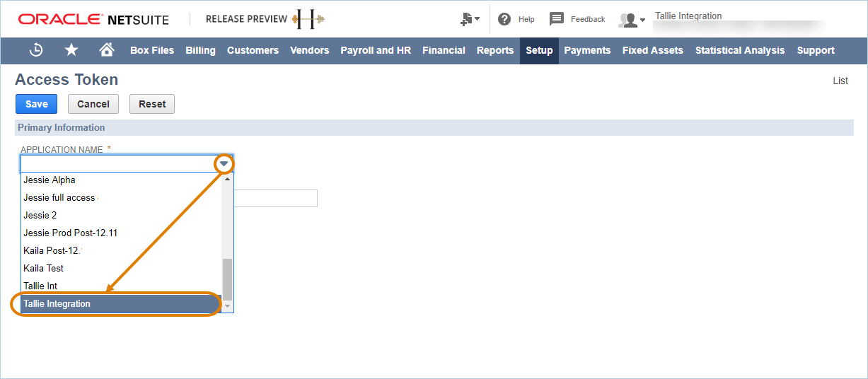Open the Box Files menu
The height and width of the screenshot is (379, 868).
[152, 50]
